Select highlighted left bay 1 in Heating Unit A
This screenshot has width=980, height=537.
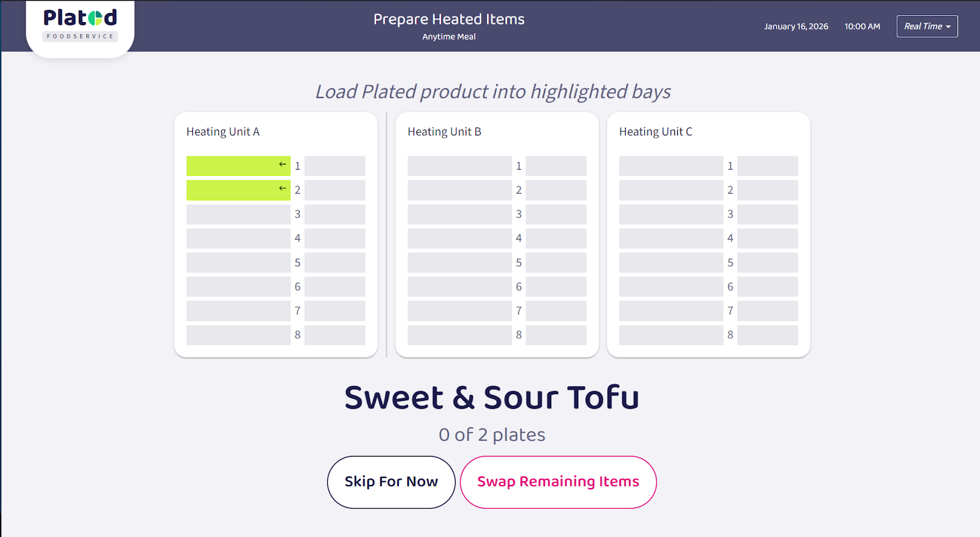pyautogui.click(x=233, y=166)
